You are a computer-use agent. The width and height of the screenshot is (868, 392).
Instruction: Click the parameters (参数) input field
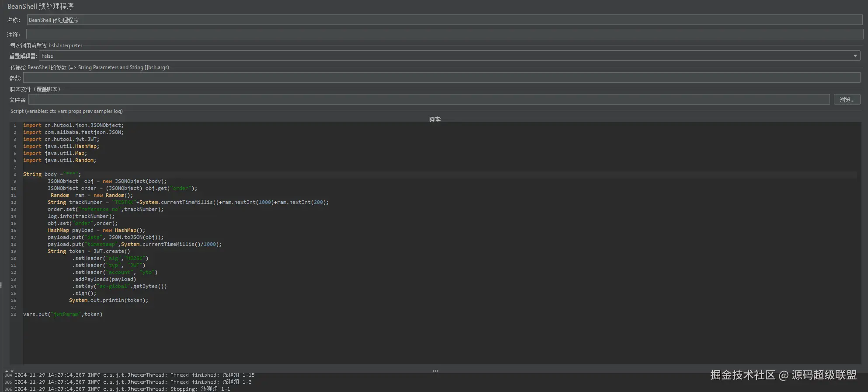click(x=442, y=77)
